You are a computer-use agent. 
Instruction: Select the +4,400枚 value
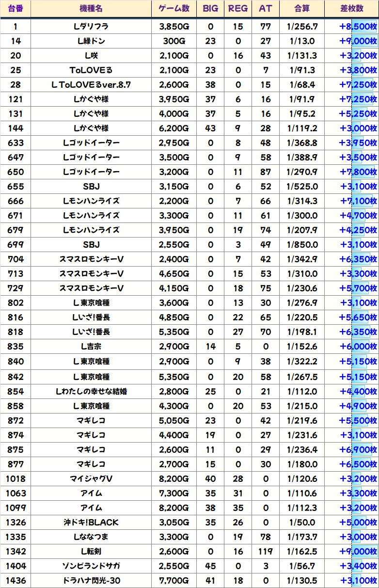[358, 391]
